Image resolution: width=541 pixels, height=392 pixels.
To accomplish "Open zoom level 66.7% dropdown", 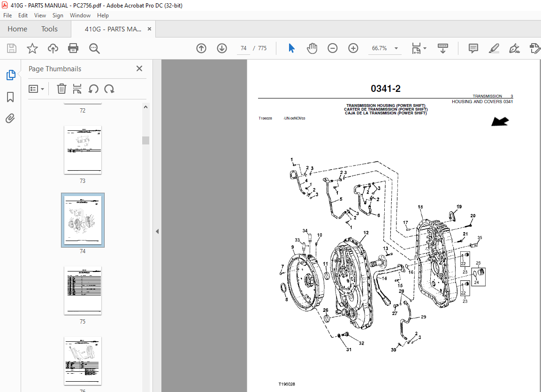I will coord(396,48).
